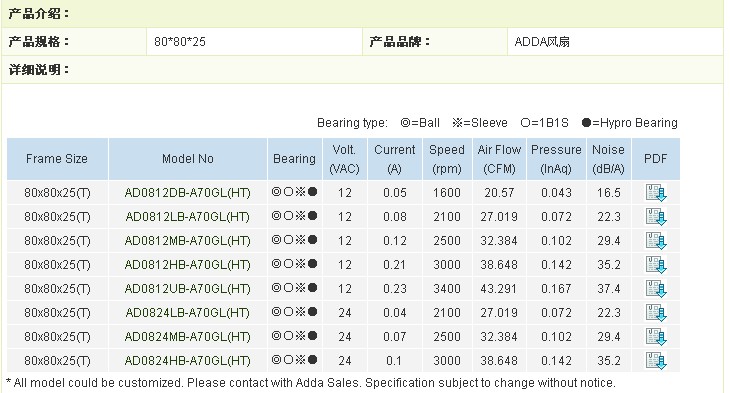Select voltage 24 in AD0824LB row
The height and width of the screenshot is (393, 730).
tap(345, 313)
